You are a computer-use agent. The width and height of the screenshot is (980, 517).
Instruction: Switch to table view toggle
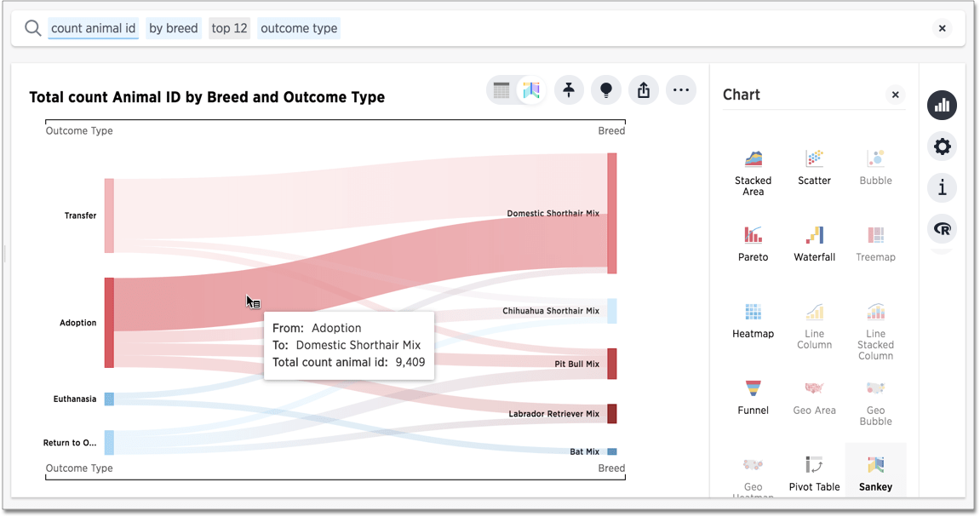click(x=501, y=90)
